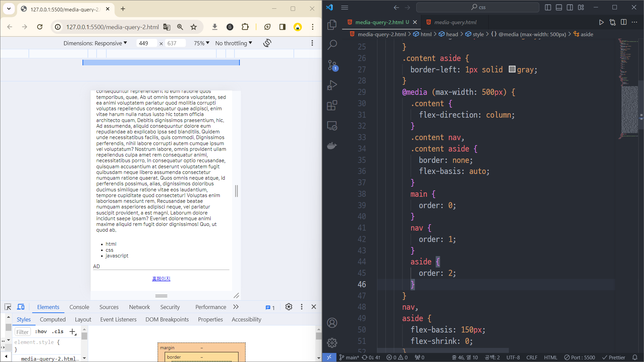Open Extensions view in VS Code
This screenshot has width=644, height=362.
(332, 106)
